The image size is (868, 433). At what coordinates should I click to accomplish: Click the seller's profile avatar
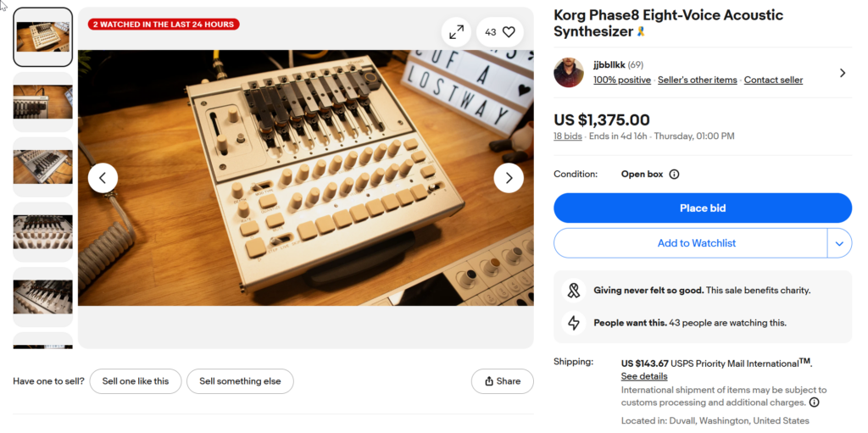(x=568, y=73)
